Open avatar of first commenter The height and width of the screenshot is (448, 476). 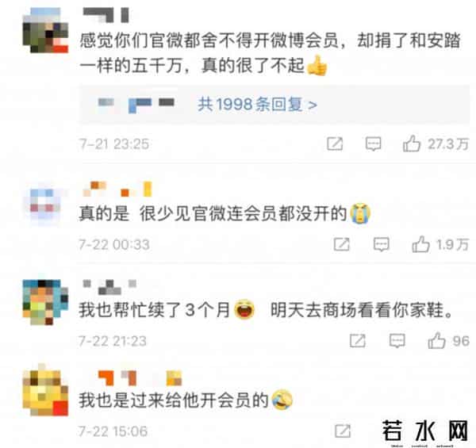tap(45, 30)
